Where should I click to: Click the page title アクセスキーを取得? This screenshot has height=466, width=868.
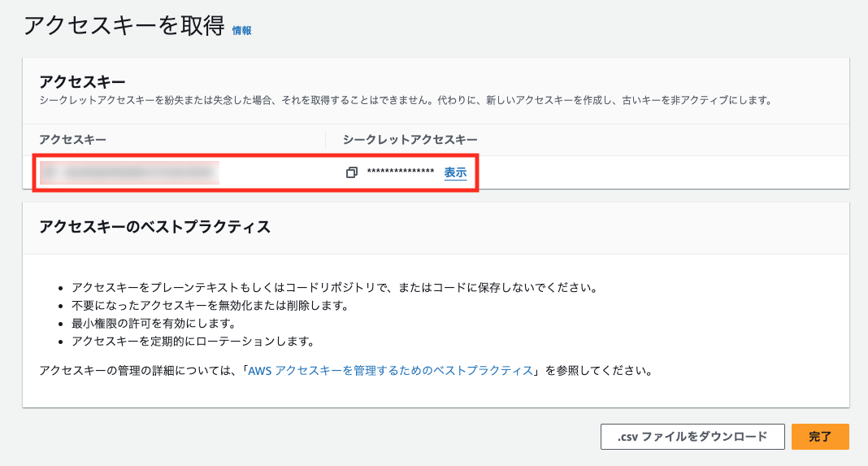pyautogui.click(x=124, y=26)
